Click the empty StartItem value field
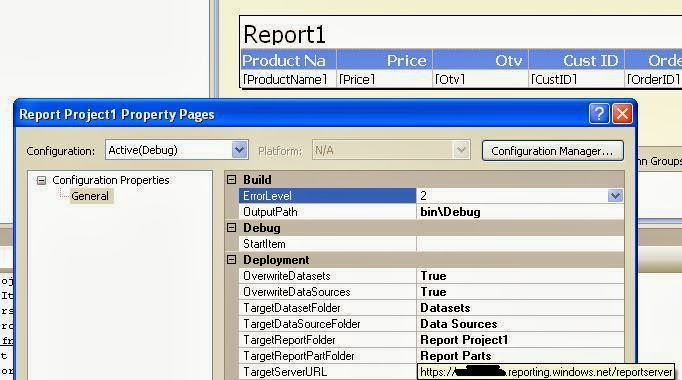 pos(520,244)
